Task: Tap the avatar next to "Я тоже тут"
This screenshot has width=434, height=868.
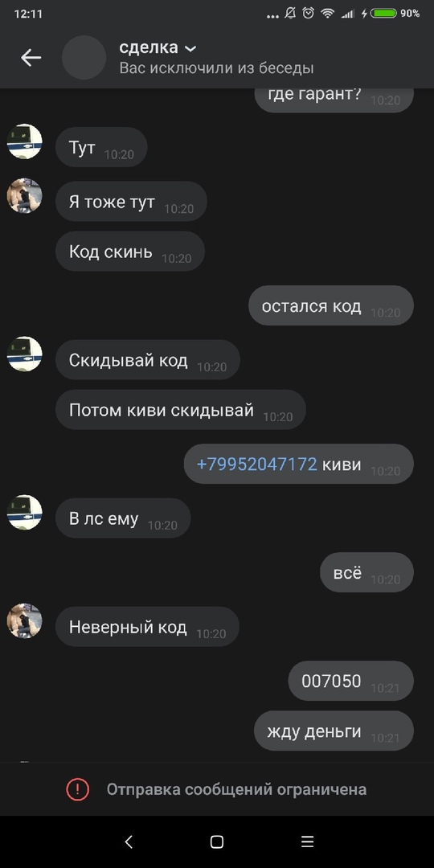Action: coord(25,195)
